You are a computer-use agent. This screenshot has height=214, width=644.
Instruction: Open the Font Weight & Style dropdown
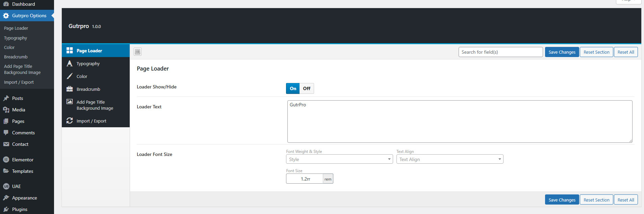click(339, 159)
